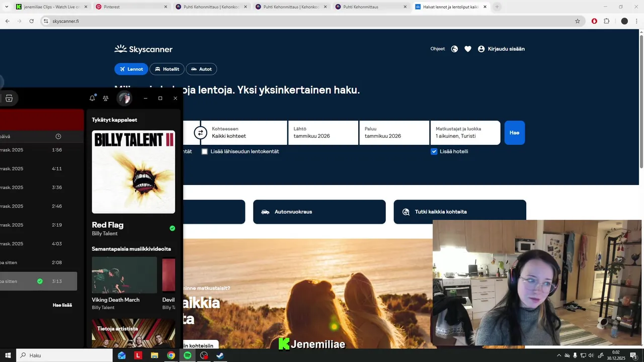Click the browser back arrow

(x=7, y=21)
